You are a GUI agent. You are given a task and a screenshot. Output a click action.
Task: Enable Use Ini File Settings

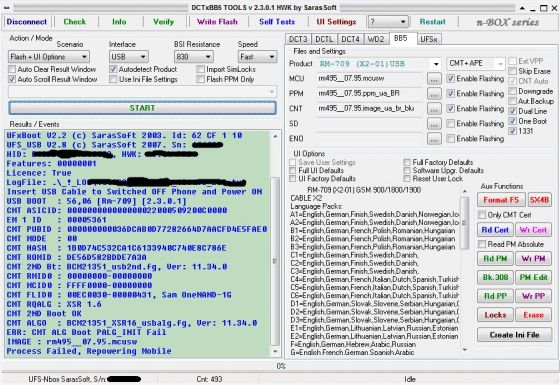click(x=113, y=79)
